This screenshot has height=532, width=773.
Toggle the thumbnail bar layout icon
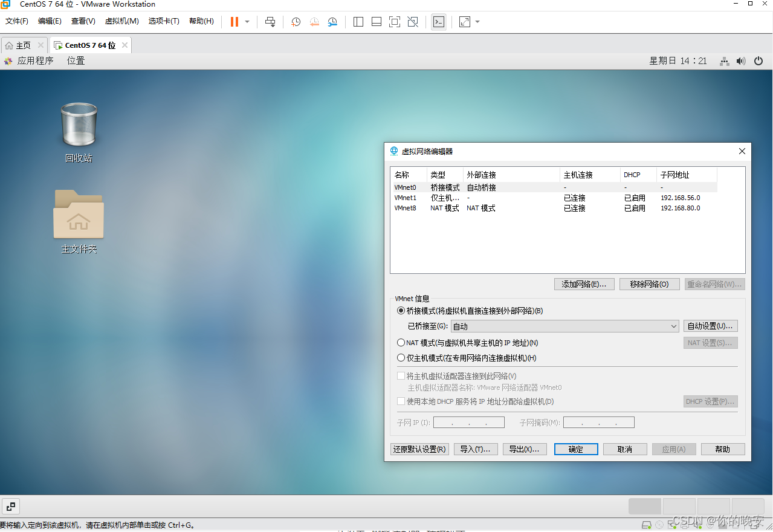[377, 22]
